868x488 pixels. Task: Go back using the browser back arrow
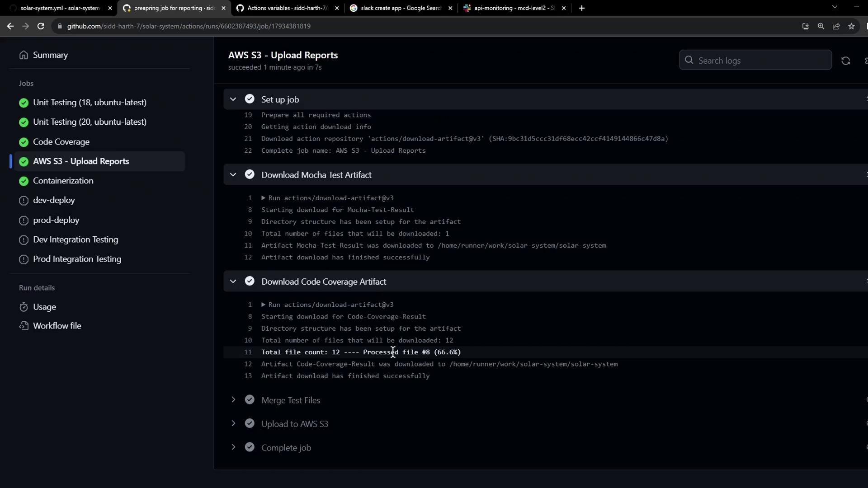tap(10, 26)
